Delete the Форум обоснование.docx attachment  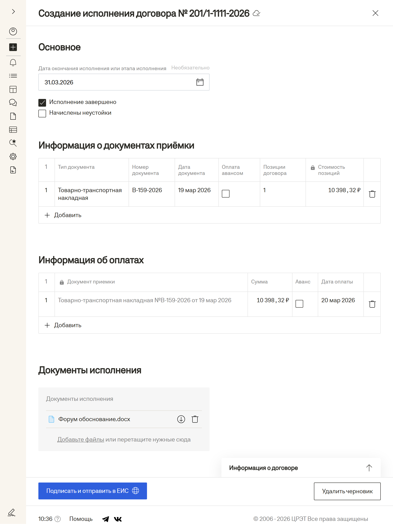pos(195,419)
